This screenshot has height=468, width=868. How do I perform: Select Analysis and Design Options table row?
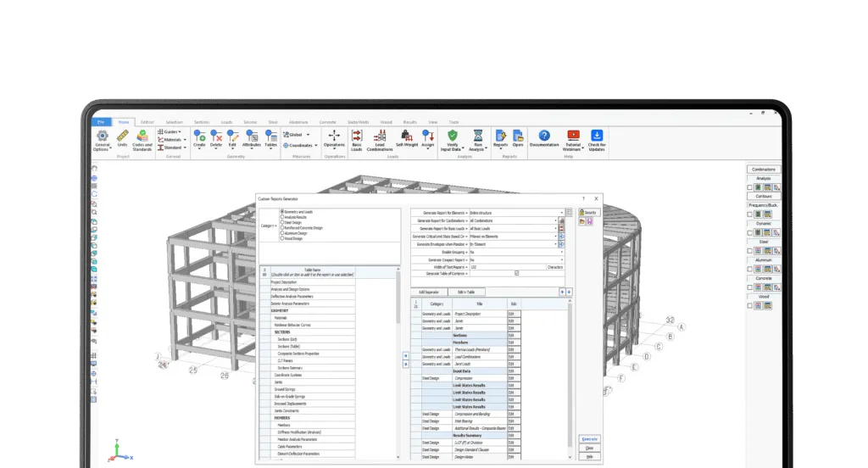pos(312,289)
